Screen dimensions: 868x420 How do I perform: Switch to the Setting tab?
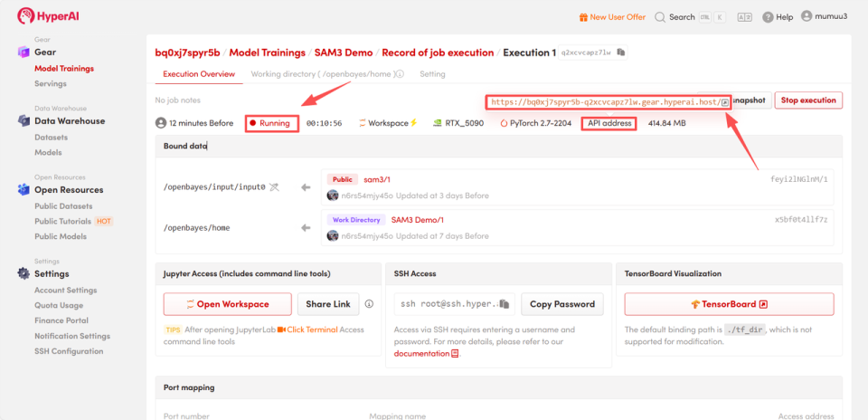tap(432, 73)
